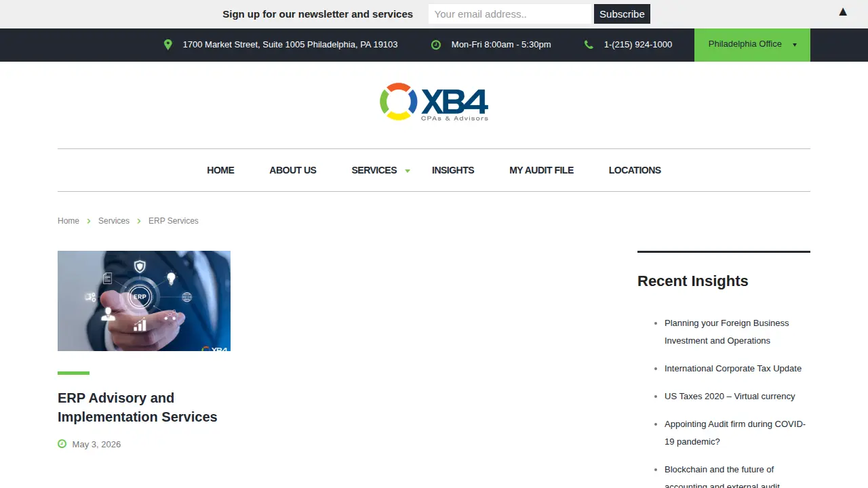This screenshot has width=868, height=488.
Task: Focus the email address input field
Action: (510, 14)
